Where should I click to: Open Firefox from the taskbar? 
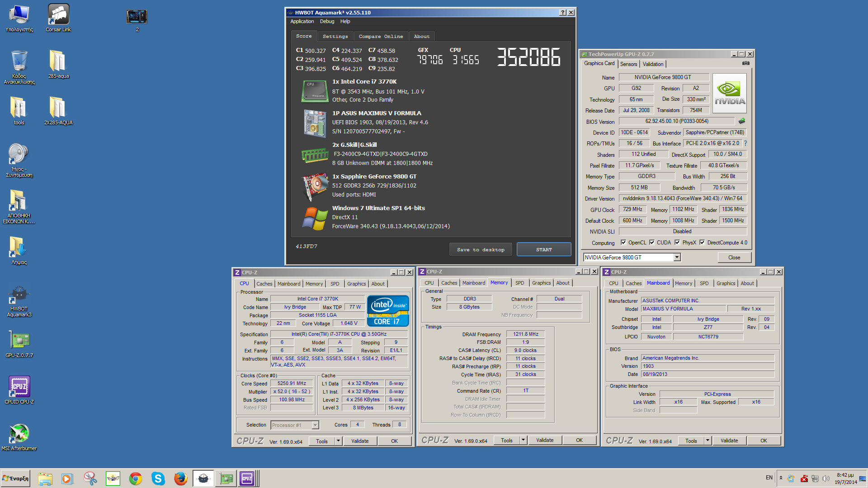pos(180,479)
